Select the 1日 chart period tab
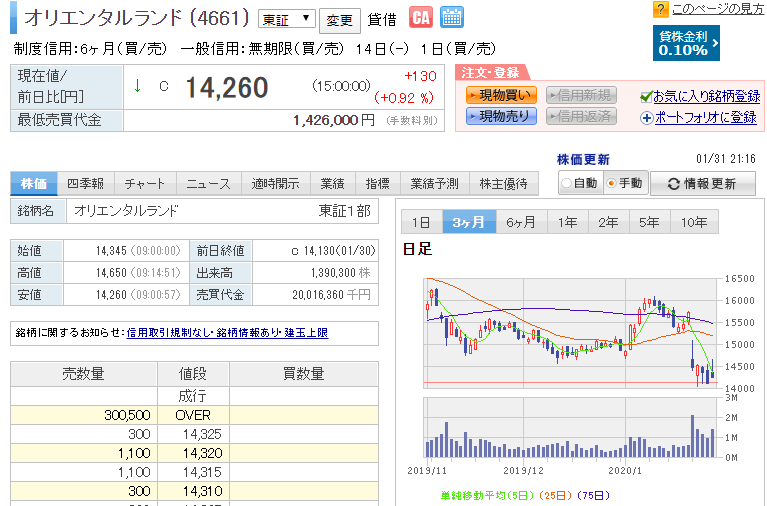 tap(421, 222)
